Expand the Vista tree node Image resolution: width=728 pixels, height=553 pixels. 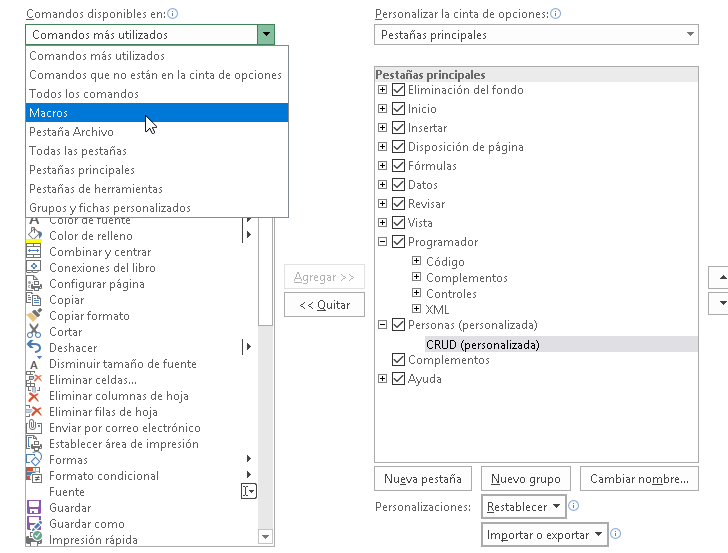[x=383, y=222]
